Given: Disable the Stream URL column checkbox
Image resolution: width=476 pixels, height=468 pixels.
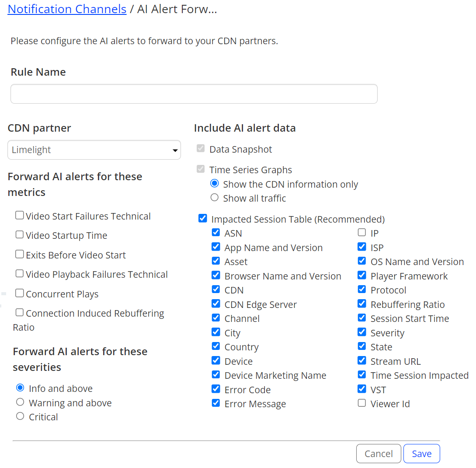Looking at the screenshot, I should 361,360.
